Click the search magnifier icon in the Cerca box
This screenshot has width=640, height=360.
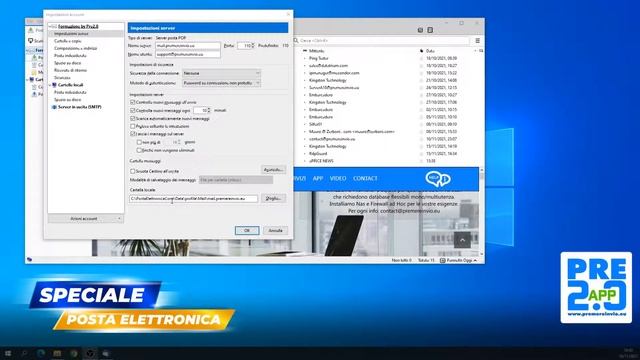pos(296,41)
